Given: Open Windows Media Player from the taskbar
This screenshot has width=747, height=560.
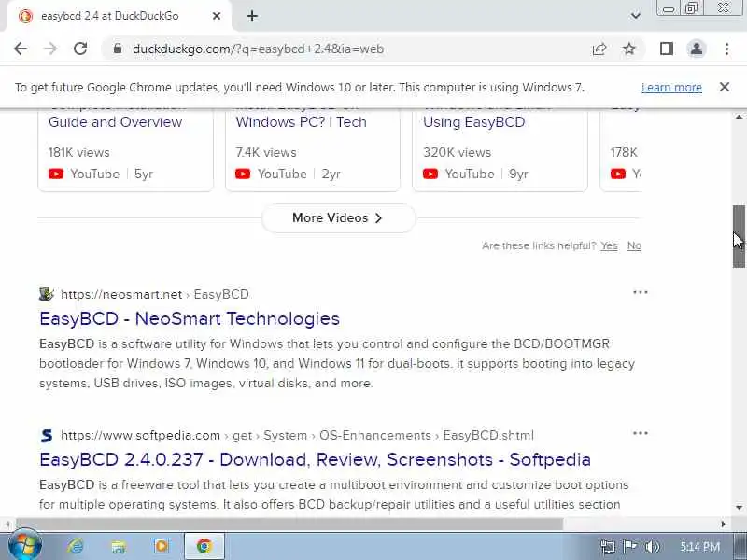Looking at the screenshot, I should [161, 546].
